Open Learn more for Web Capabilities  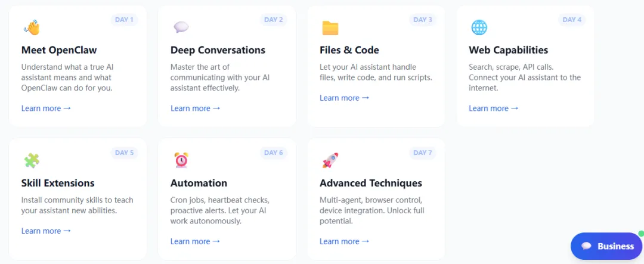point(494,108)
